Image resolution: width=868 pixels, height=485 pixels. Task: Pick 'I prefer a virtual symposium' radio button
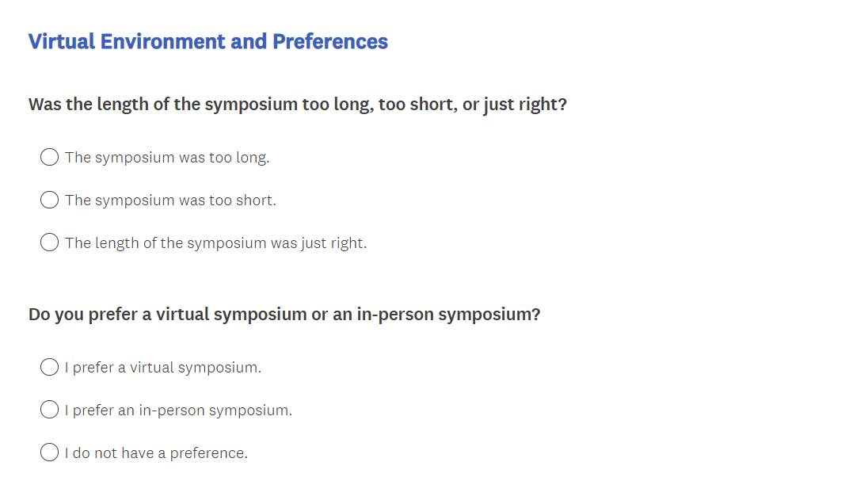click(x=49, y=368)
